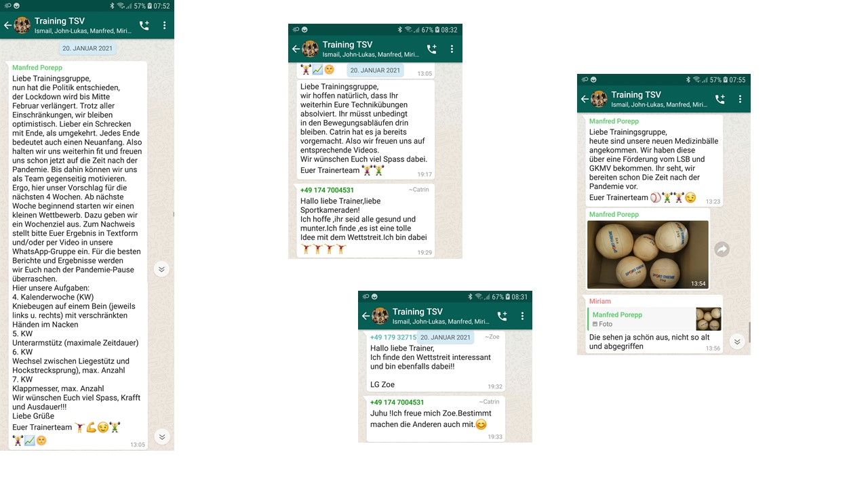Forward the medicine balls photo message
Viewport: 868px width, 488px height.
pyautogui.click(x=722, y=249)
